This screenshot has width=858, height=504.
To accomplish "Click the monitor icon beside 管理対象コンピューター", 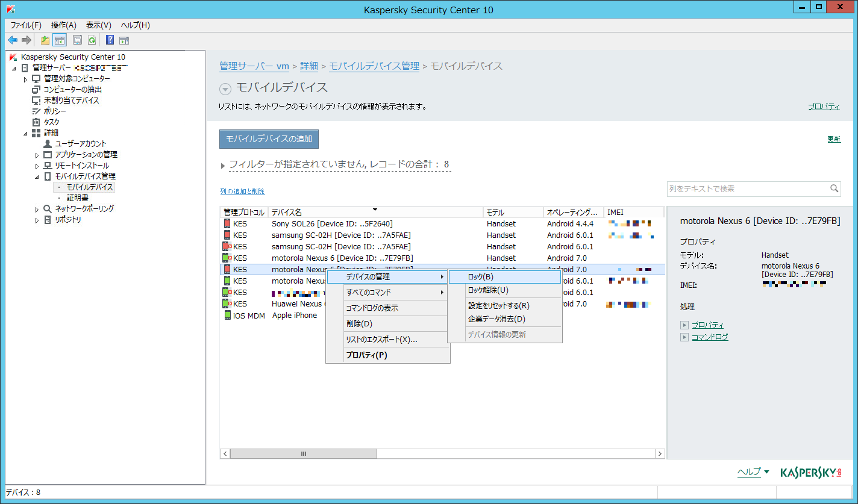I will click(36, 79).
